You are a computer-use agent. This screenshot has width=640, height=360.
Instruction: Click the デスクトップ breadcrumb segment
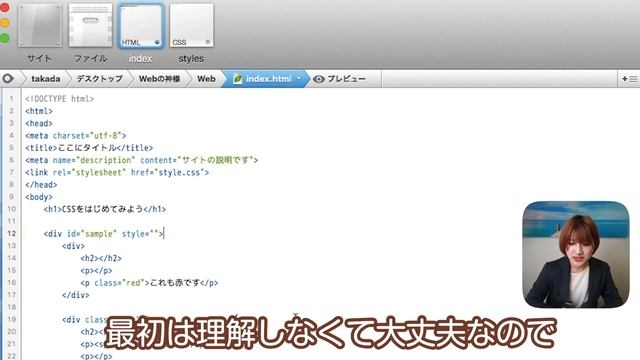[100, 79]
